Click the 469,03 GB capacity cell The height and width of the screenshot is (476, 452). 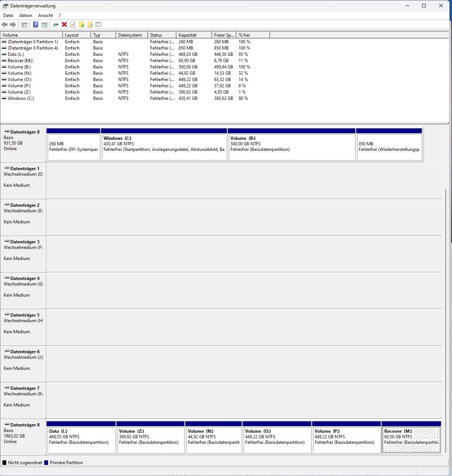click(x=188, y=54)
